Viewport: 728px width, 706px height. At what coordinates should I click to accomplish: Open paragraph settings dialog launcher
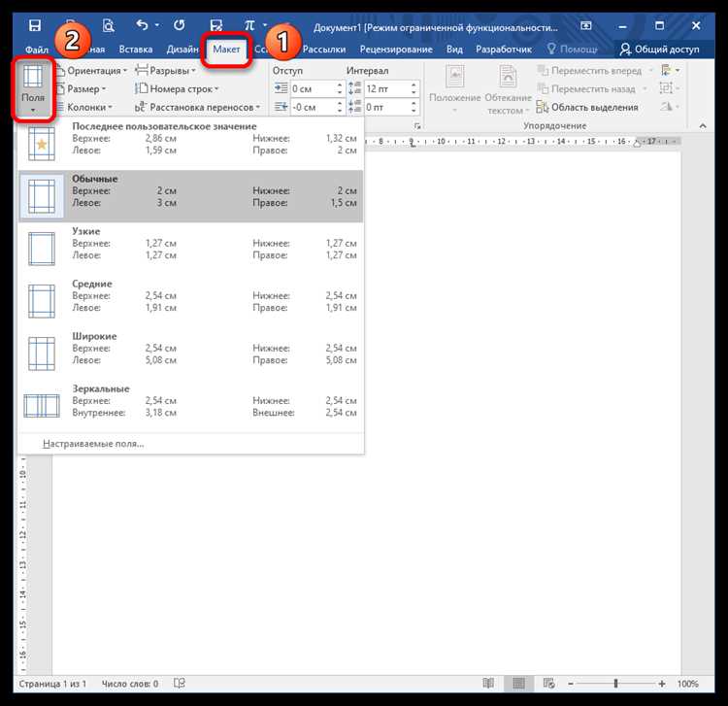417,126
